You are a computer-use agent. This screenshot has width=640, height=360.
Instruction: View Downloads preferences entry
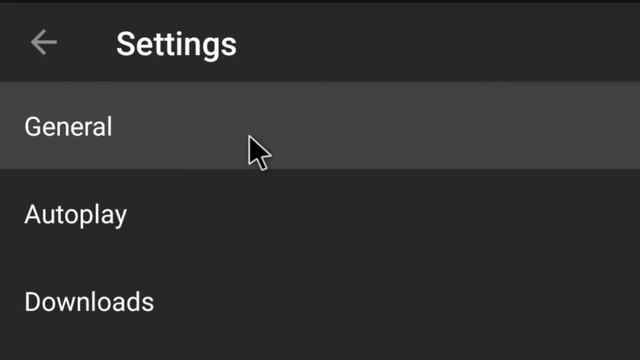320,302
